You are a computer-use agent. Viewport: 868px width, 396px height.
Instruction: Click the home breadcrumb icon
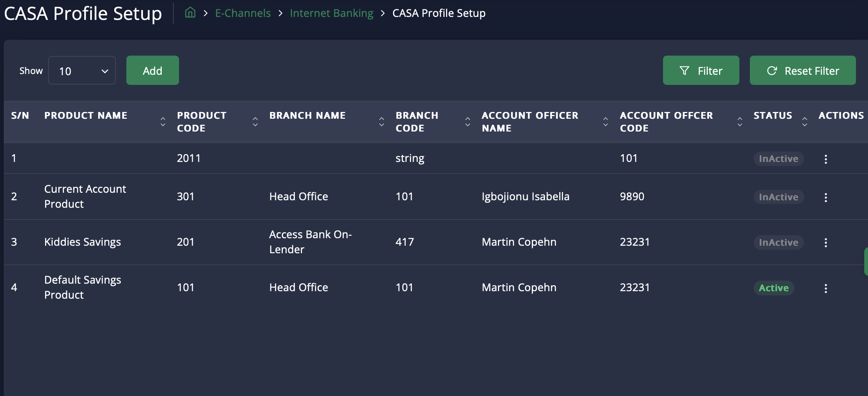[190, 13]
